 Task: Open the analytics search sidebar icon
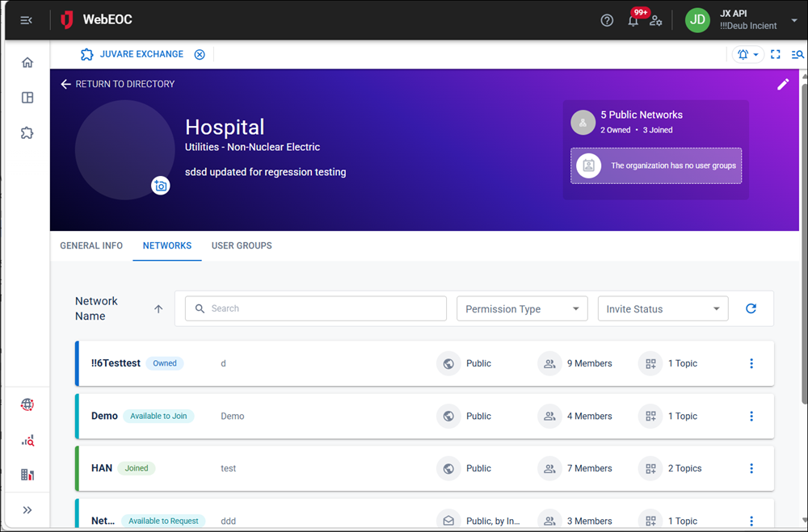(x=27, y=440)
